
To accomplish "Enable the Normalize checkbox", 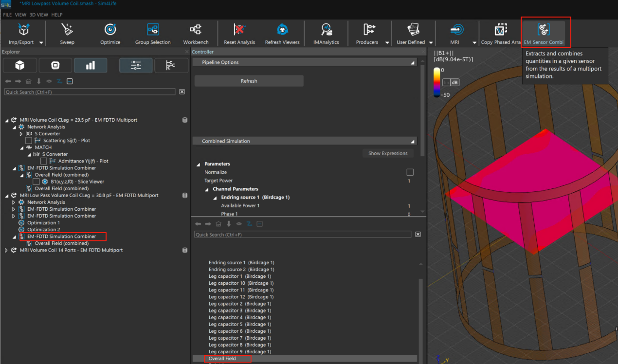I will [x=410, y=172].
